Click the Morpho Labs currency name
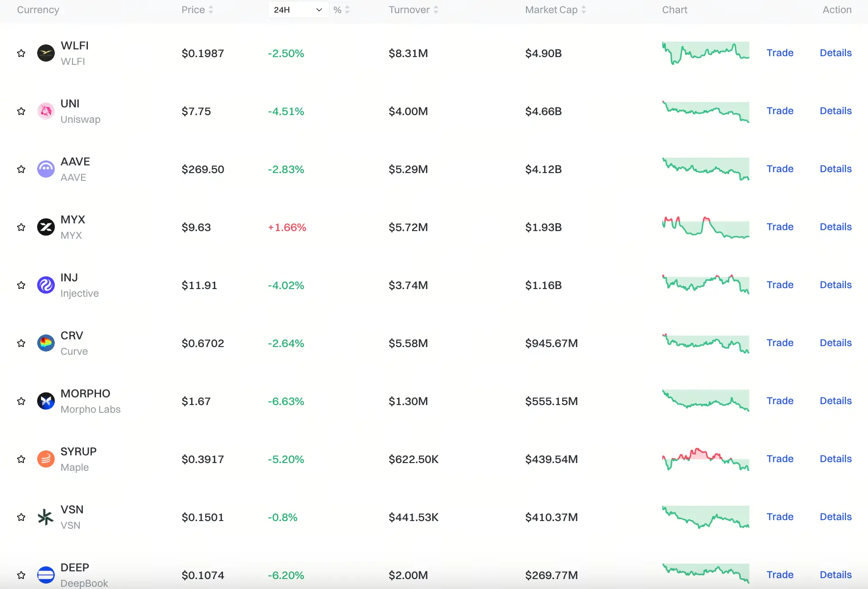This screenshot has height=589, width=868. [x=91, y=409]
